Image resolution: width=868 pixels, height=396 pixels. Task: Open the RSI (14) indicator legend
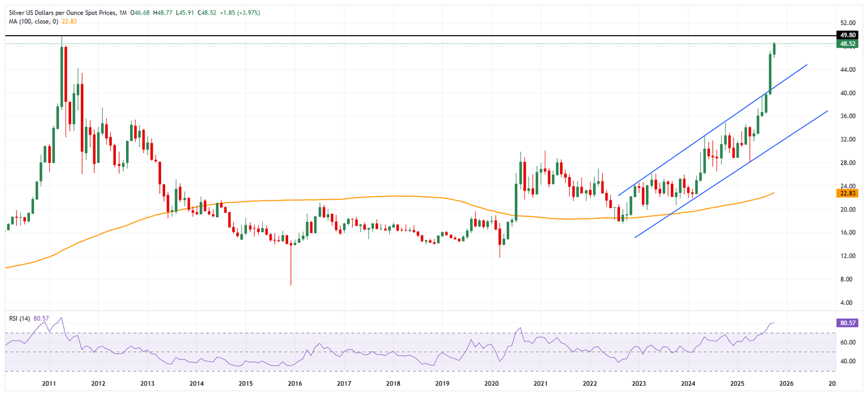tap(19, 318)
